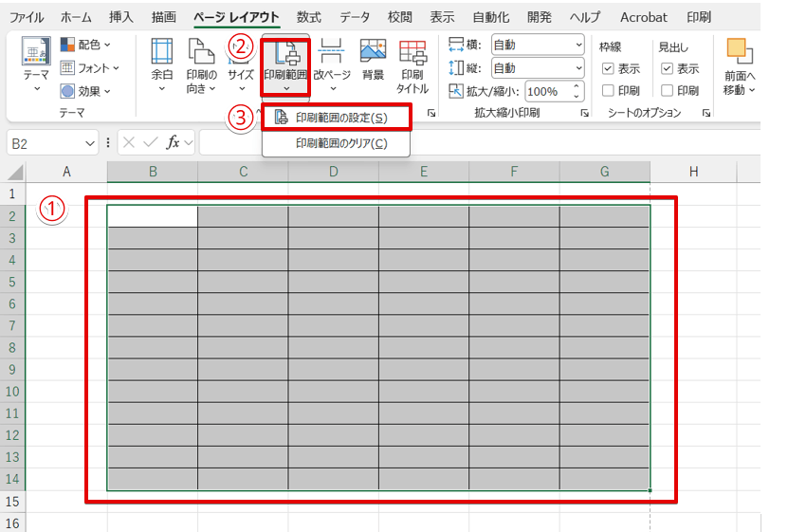This screenshot has height=532, width=788.
Task: Select column E header
Action: [x=424, y=172]
